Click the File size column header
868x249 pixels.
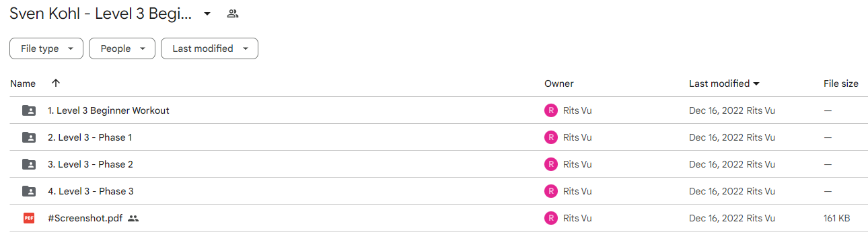tap(841, 83)
